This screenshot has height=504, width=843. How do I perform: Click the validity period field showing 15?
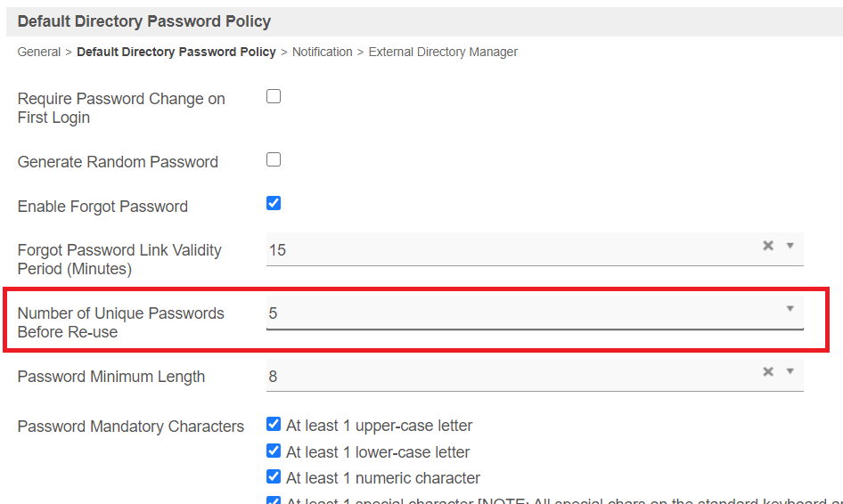click(x=508, y=249)
